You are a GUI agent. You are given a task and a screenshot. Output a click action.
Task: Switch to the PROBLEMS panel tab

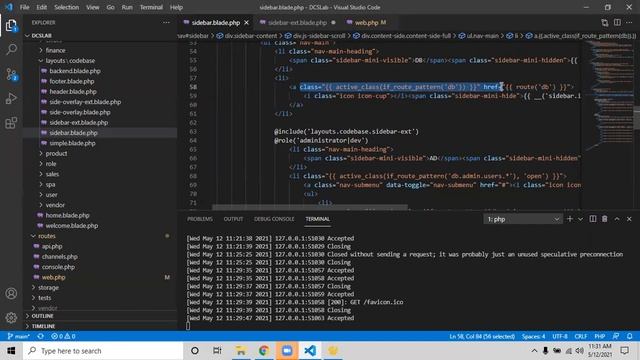[x=200, y=219]
